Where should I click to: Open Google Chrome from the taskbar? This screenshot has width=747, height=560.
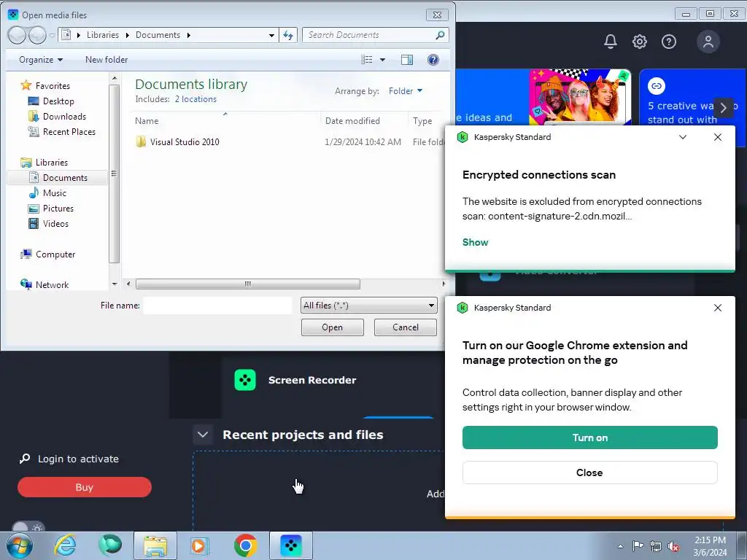(245, 545)
